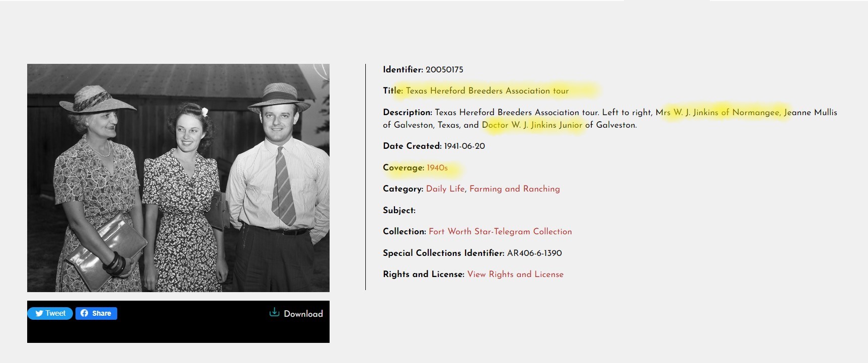Click the Download text label

(303, 314)
